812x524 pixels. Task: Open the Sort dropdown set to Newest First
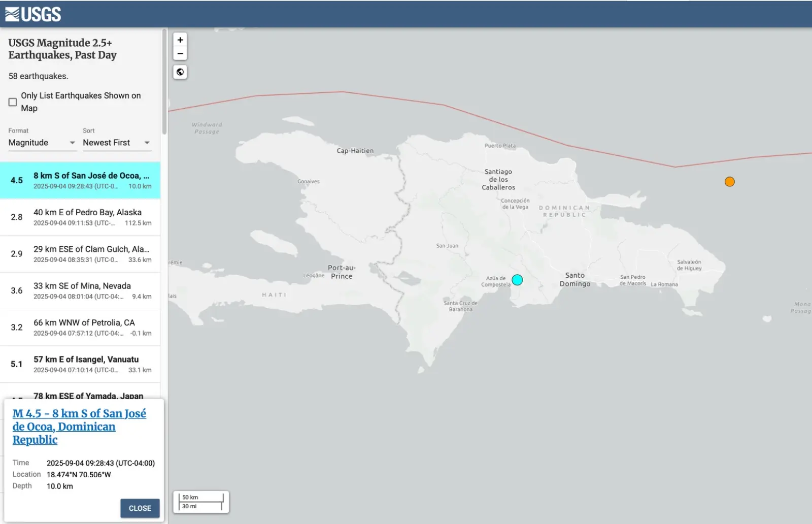[x=116, y=143]
